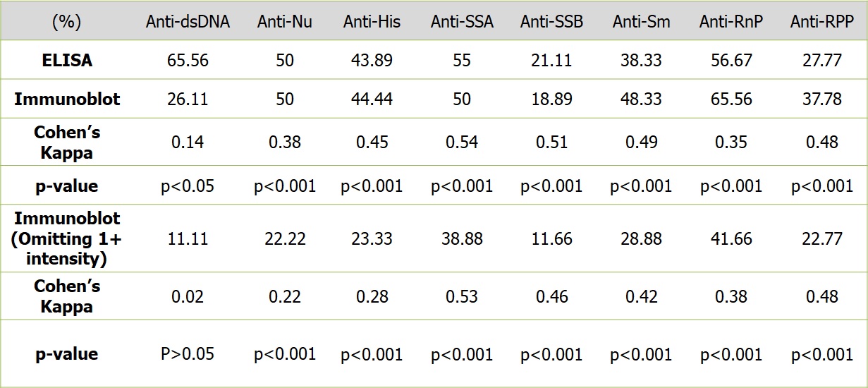Click the Anti-Nu column header

pyautogui.click(x=284, y=22)
